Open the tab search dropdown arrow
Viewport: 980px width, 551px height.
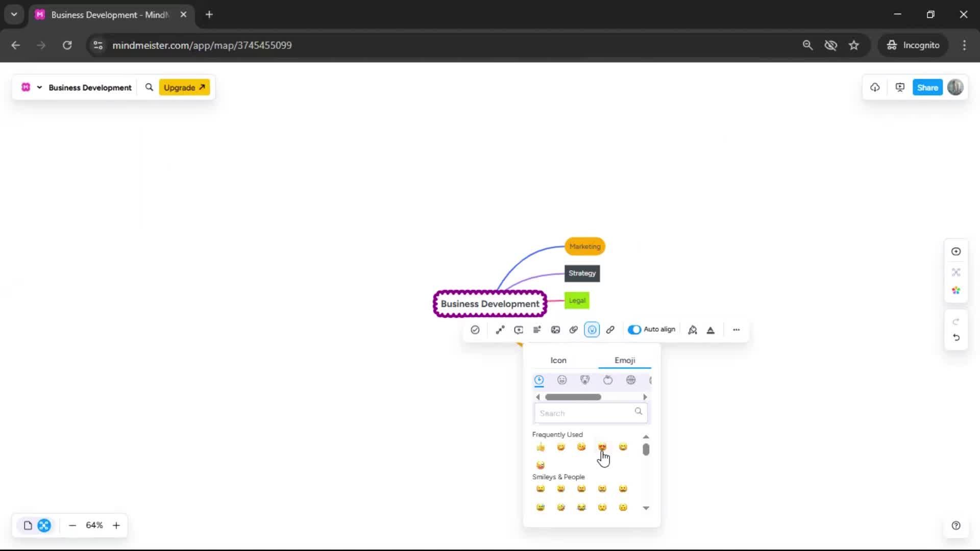click(14, 15)
